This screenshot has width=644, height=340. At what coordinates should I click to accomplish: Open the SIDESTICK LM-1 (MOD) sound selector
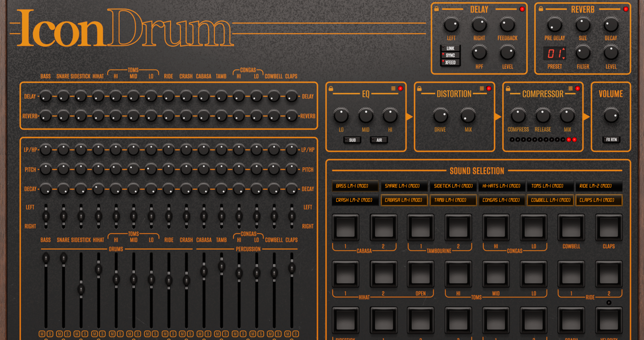(452, 186)
